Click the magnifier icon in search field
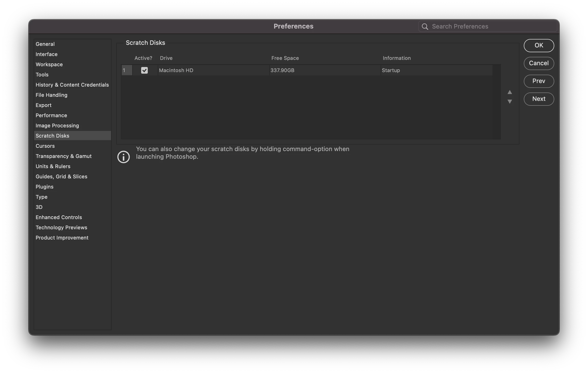Image resolution: width=588 pixels, height=373 pixels. [x=425, y=26]
